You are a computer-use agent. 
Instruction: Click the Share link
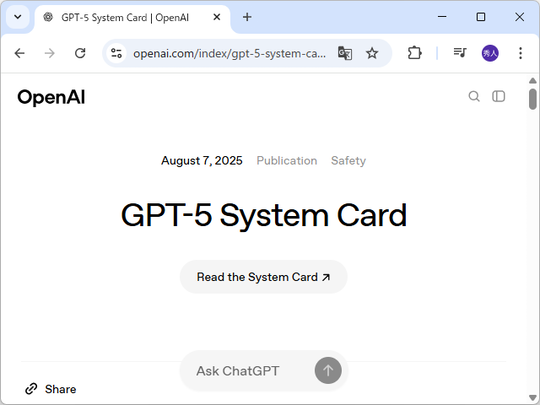pyautogui.click(x=51, y=389)
